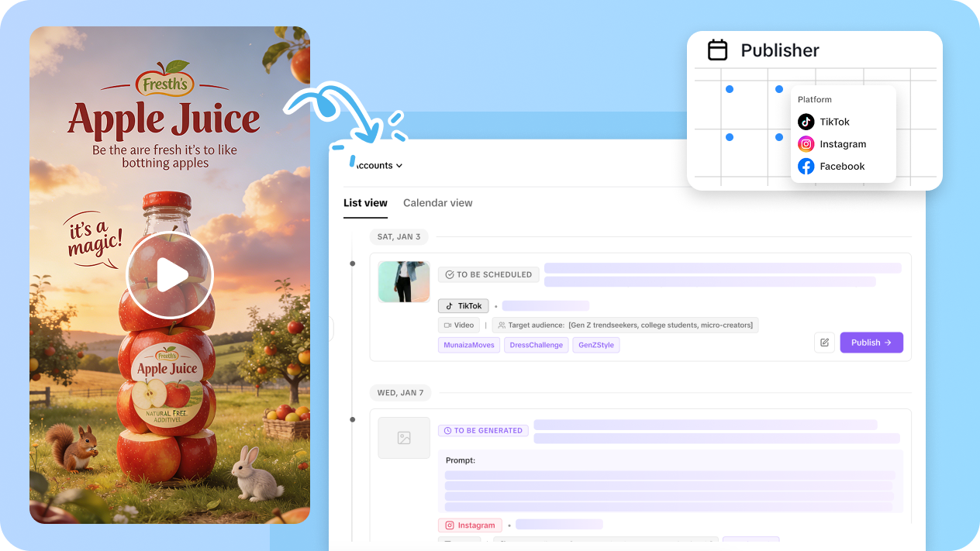
Task: Click the TikTok logo icon in Platform list
Action: [806, 122]
